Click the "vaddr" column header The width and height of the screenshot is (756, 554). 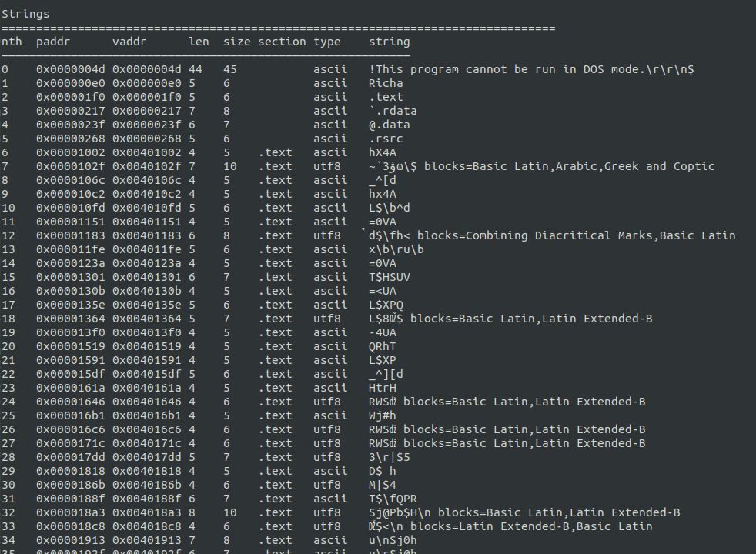tap(129, 42)
